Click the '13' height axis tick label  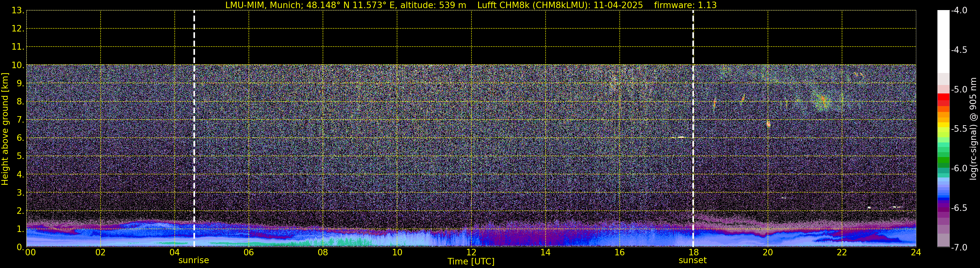point(18,11)
